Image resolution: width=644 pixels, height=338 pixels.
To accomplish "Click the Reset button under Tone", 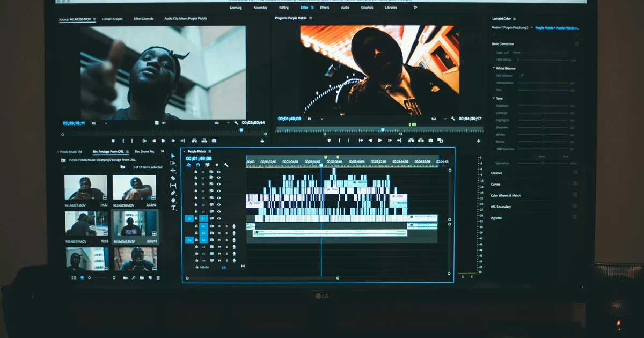I will [542, 156].
